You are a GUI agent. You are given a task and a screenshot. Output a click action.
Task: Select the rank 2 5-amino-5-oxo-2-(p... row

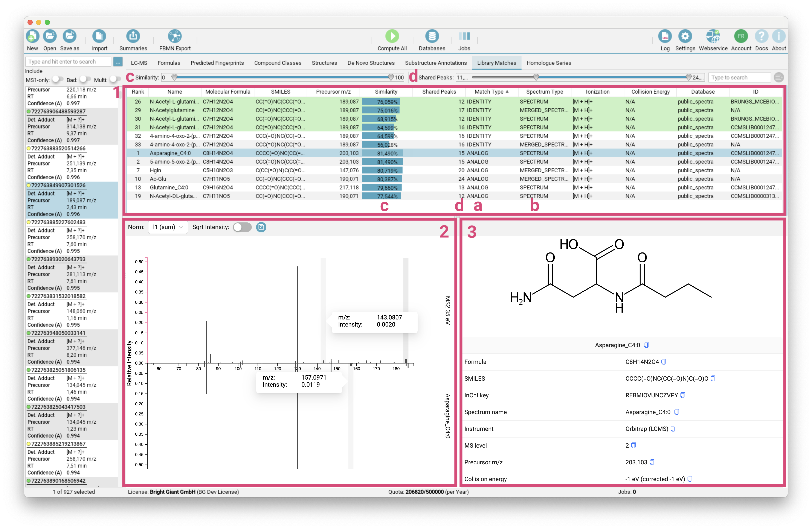coord(454,162)
